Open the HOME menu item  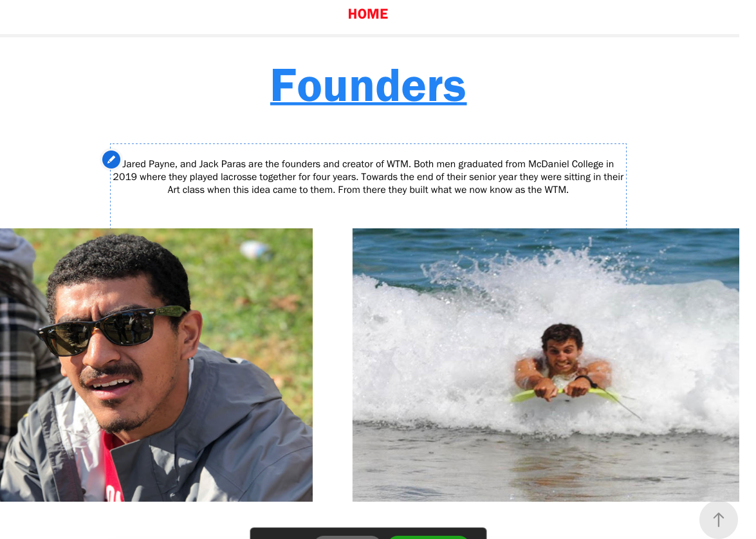point(368,14)
